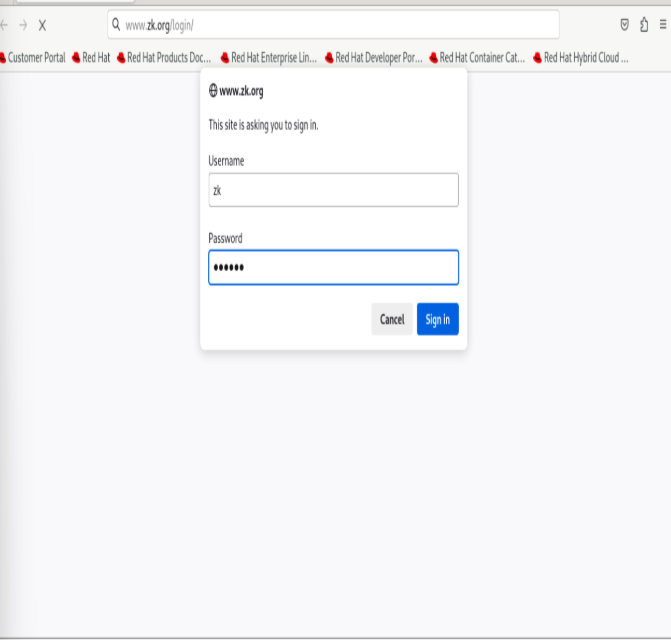
Task: Open Red Hat Developer Por bookmark
Action: coord(374,57)
